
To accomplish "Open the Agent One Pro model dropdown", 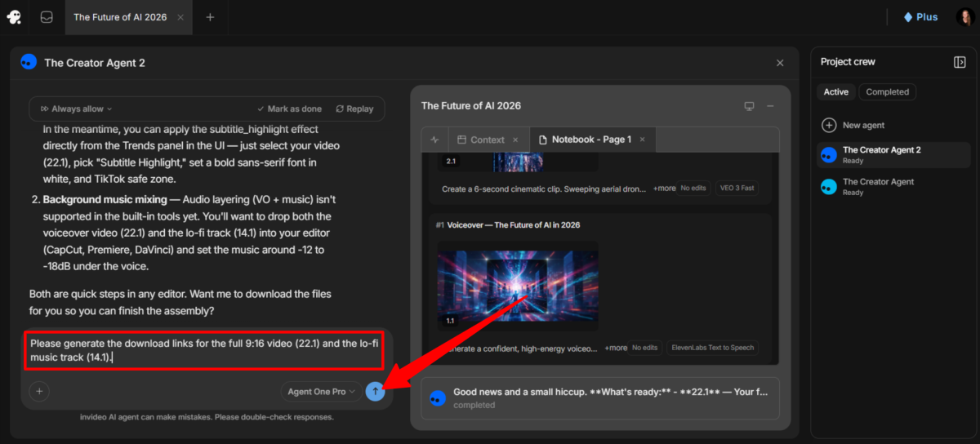I will (321, 392).
